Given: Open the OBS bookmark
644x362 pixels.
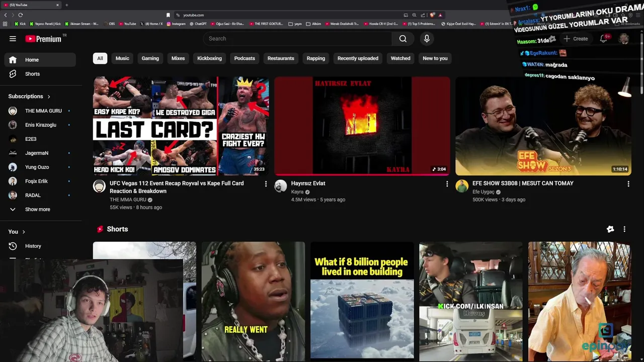Looking at the screenshot, I should pyautogui.click(x=109, y=24).
